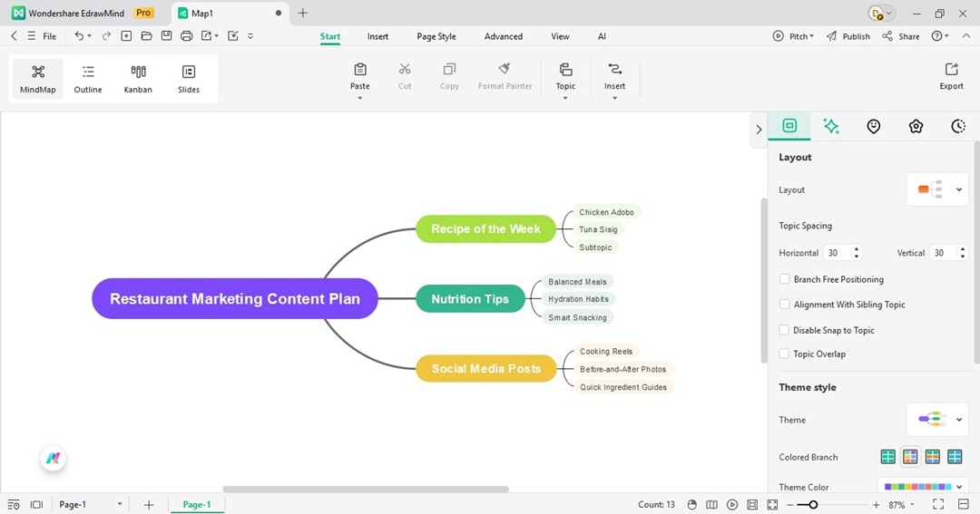Click the Share button
This screenshot has width=980, height=514.
coord(901,36)
